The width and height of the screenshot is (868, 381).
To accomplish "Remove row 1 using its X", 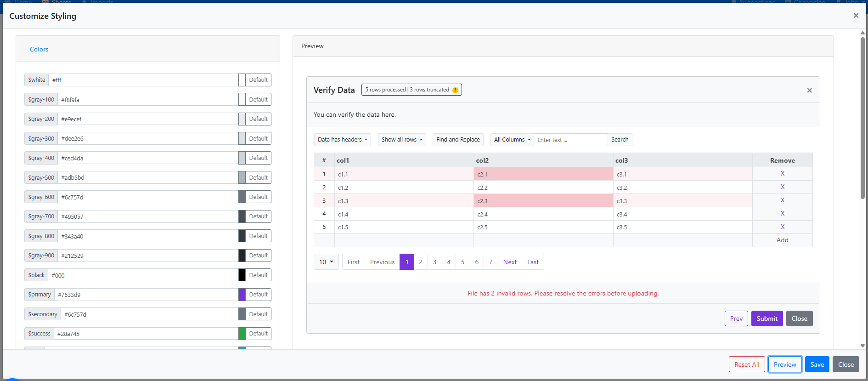I will click(x=782, y=174).
